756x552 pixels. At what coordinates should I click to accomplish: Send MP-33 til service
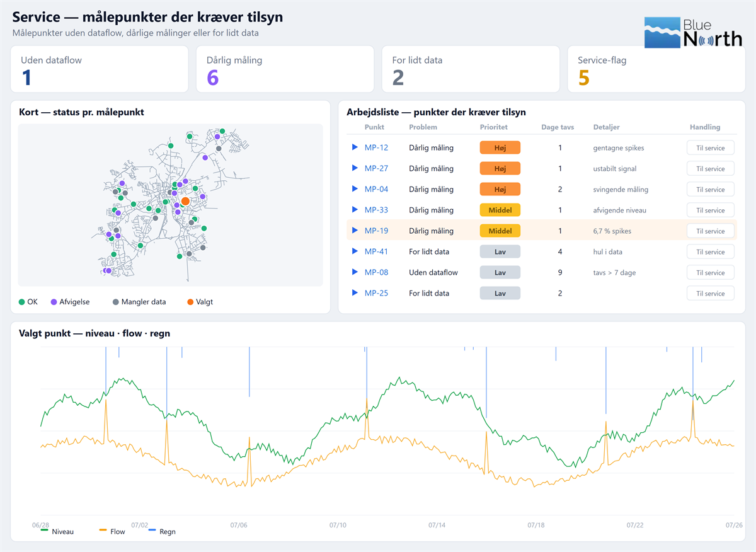point(710,210)
